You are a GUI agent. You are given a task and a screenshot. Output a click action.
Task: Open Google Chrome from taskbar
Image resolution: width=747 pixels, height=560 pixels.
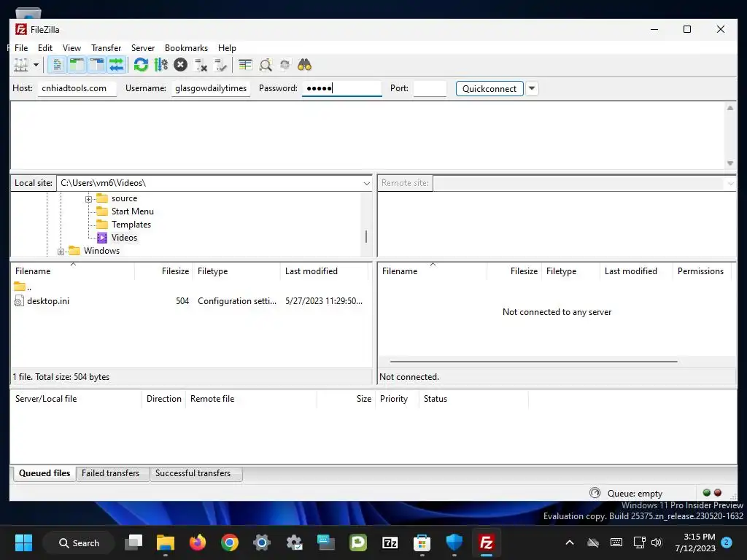point(230,542)
